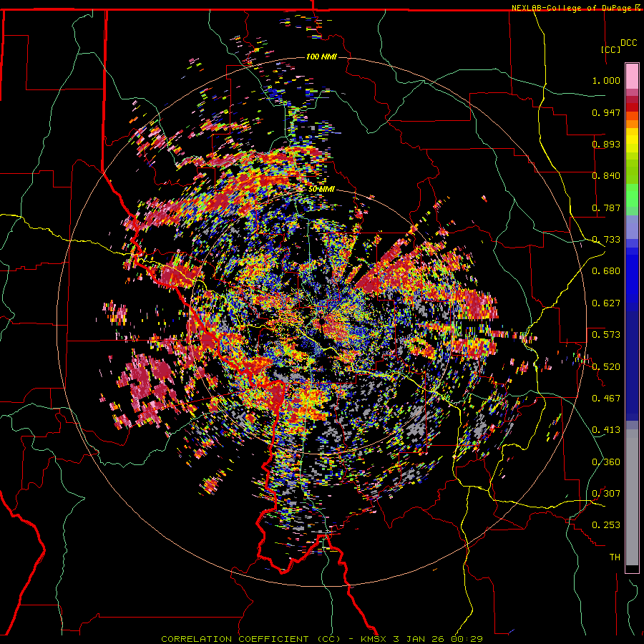Click the 0.467 legend value
644x644 pixels.
click(x=606, y=399)
